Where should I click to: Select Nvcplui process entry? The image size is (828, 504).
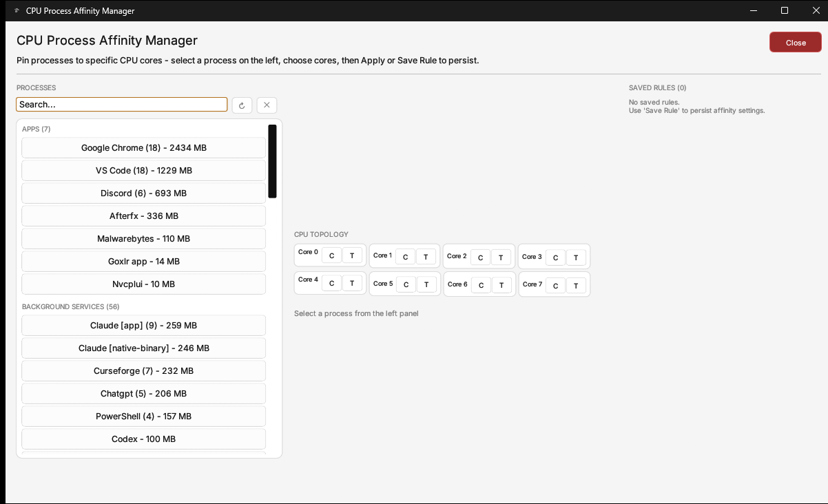143,284
